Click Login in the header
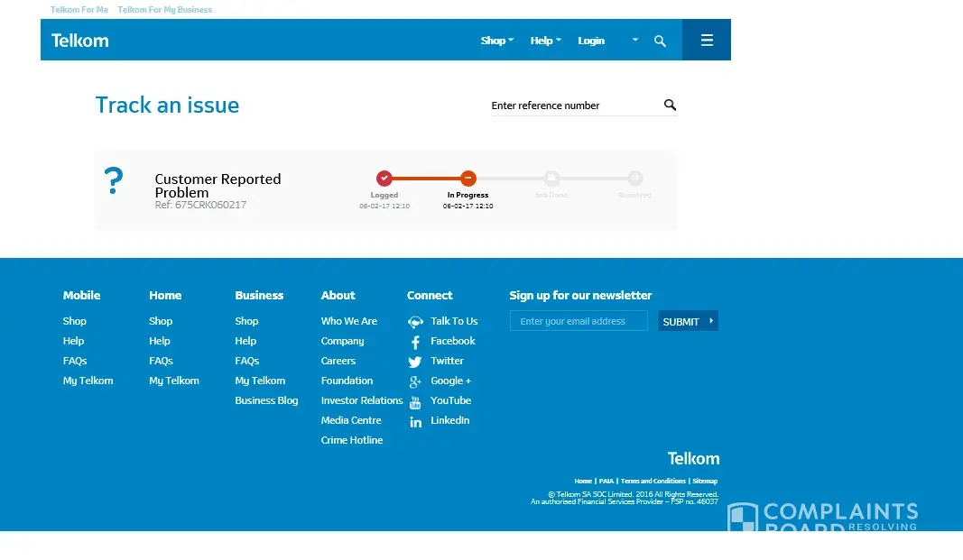 (x=591, y=41)
